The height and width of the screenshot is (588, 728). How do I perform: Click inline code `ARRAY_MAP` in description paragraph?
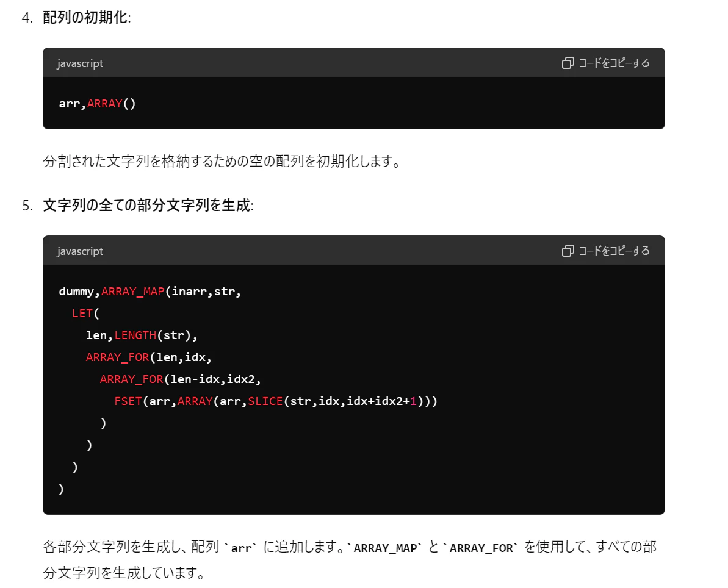pyautogui.click(x=385, y=548)
